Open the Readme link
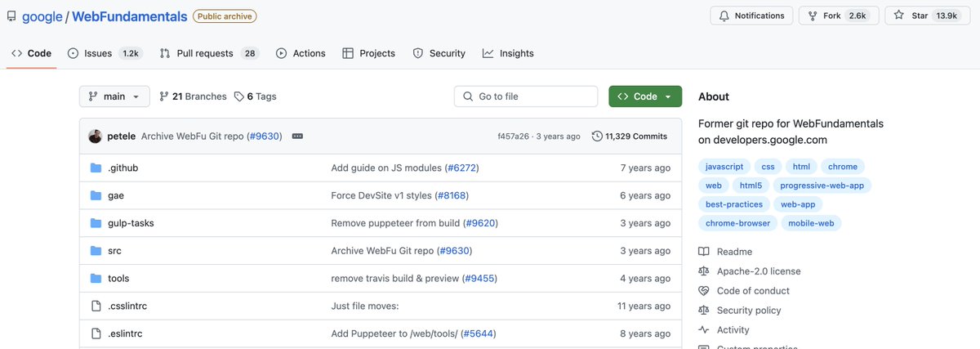Screen dimensions: 980x349 tap(726, 252)
